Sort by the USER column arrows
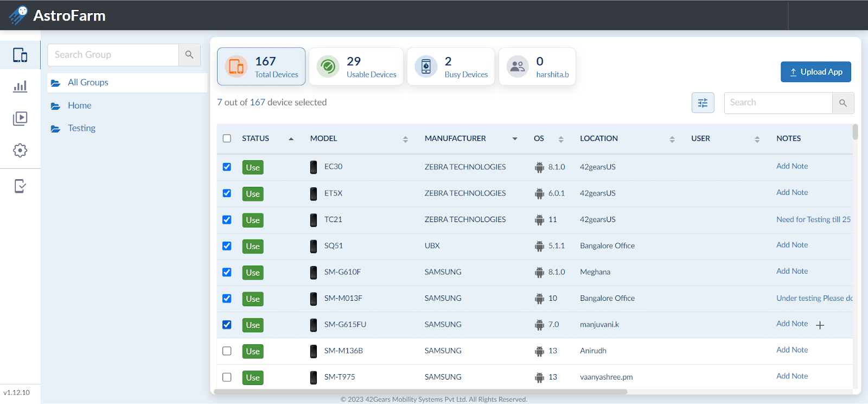This screenshot has height=404, width=868. [x=757, y=140]
